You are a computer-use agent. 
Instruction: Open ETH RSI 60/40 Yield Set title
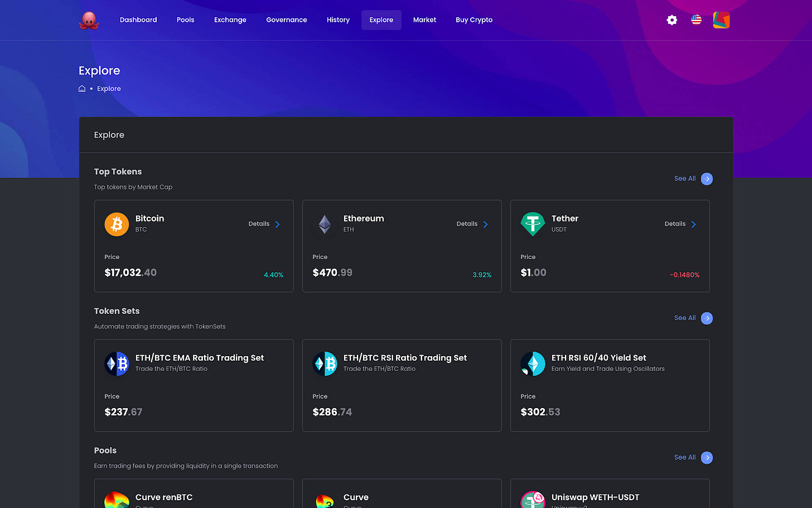click(599, 358)
